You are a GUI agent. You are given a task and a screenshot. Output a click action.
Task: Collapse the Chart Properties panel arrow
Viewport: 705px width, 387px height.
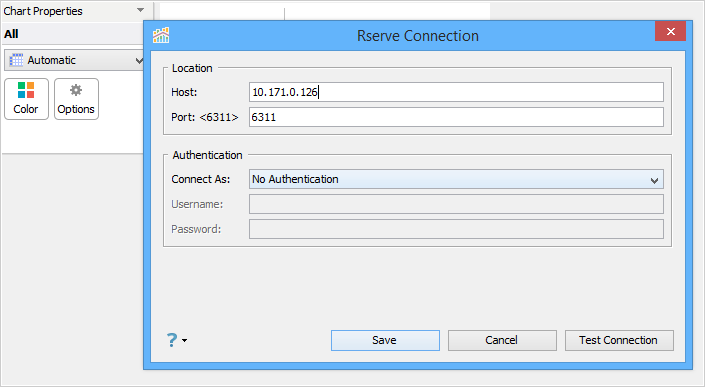(140, 10)
